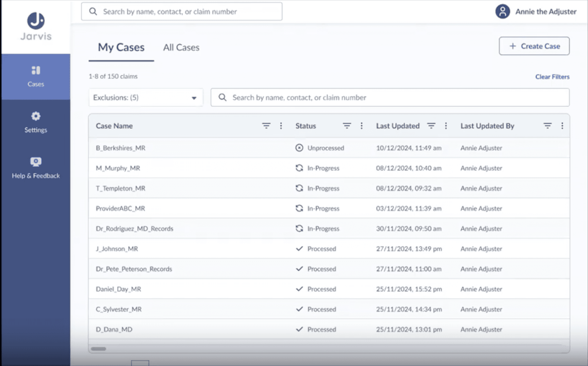The width and height of the screenshot is (588, 366).
Task: Click the Case Name column filter icon
Action: pos(266,126)
